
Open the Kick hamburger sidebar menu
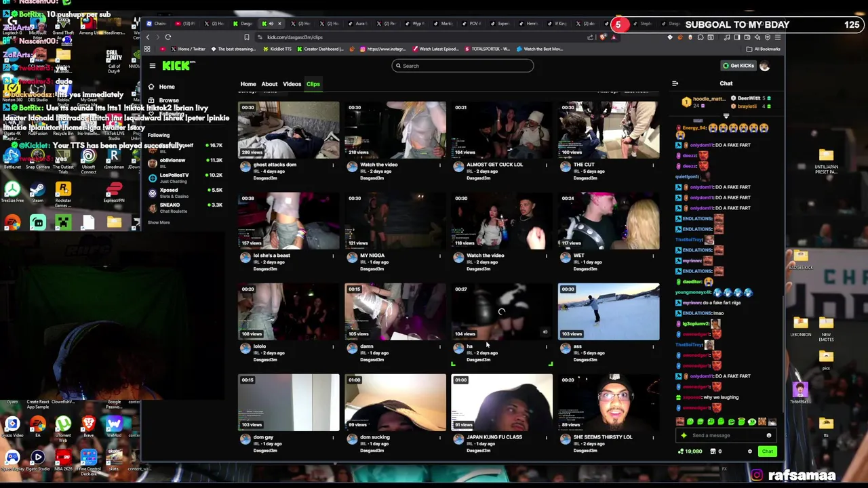[x=153, y=66]
